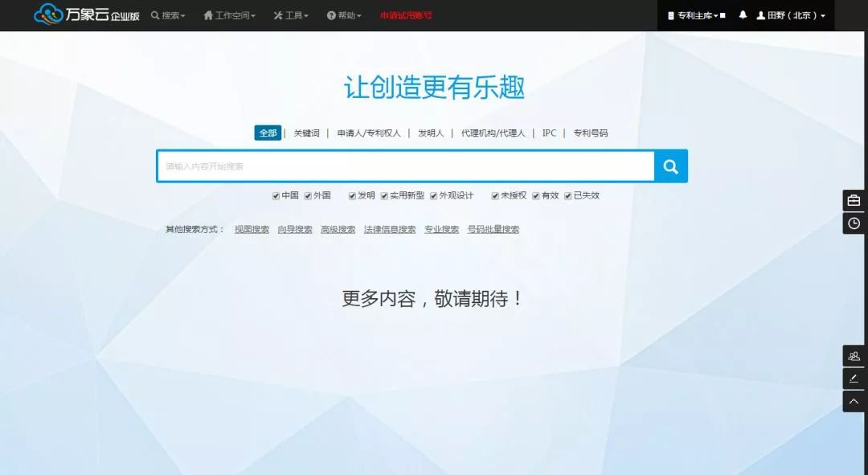
Task: Toggle the 实用新型 checkbox
Action: click(x=385, y=195)
